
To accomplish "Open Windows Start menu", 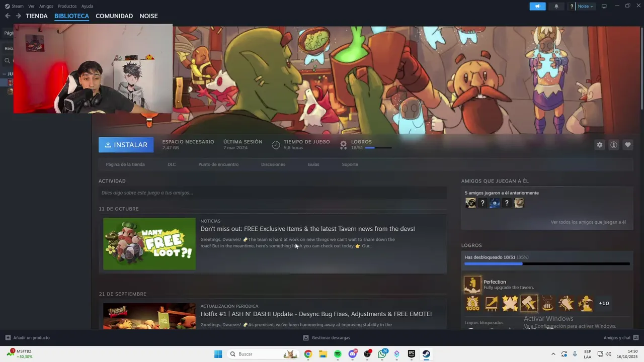I will (x=218, y=354).
